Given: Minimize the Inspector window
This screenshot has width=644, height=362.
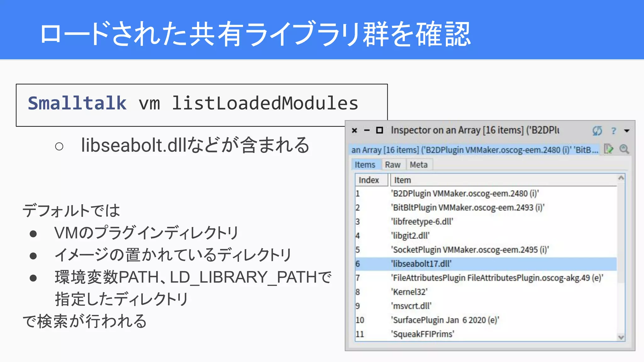Looking at the screenshot, I should [367, 130].
